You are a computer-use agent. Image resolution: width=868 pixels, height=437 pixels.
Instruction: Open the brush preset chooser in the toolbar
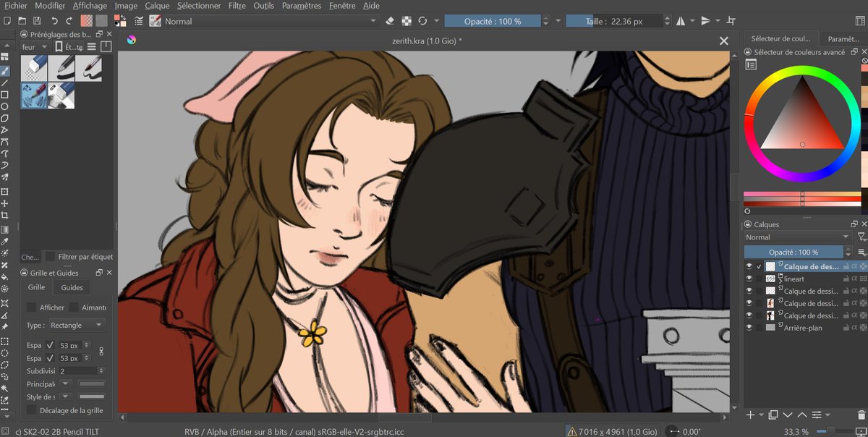pyautogui.click(x=155, y=22)
